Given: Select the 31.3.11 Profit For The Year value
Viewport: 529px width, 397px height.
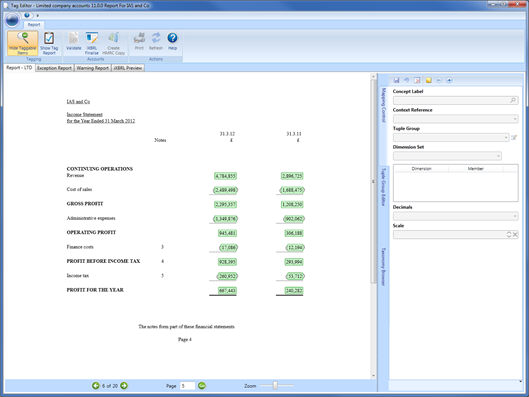Looking at the screenshot, I should click(294, 290).
